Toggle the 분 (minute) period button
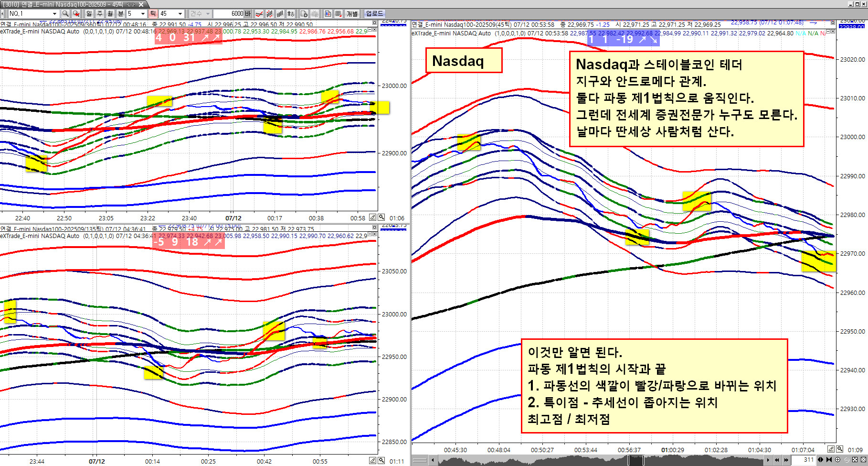 121,13
